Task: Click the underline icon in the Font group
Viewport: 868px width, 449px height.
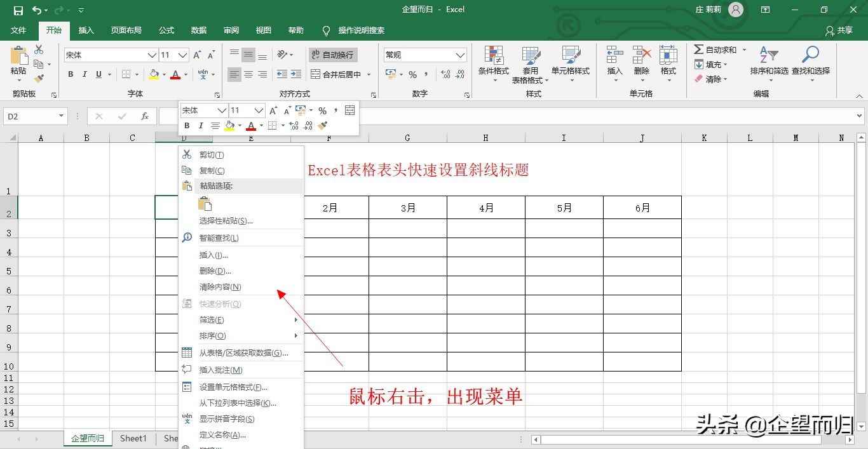Action: [x=98, y=74]
